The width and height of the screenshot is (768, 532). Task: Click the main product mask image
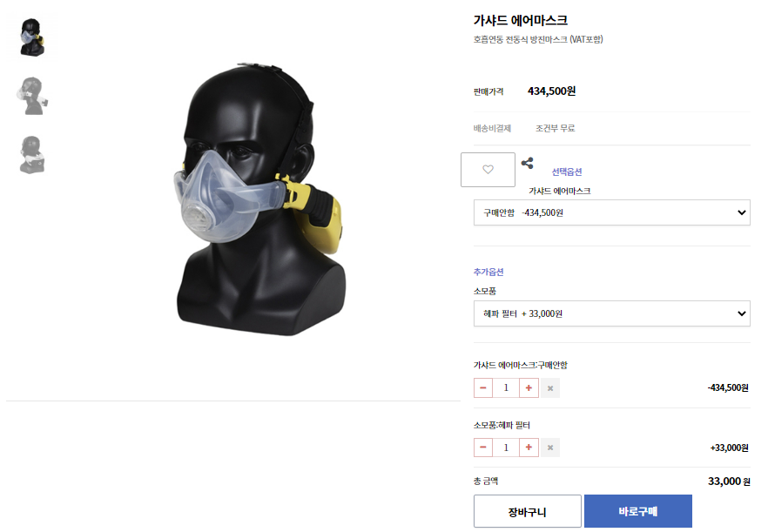pyautogui.click(x=259, y=199)
